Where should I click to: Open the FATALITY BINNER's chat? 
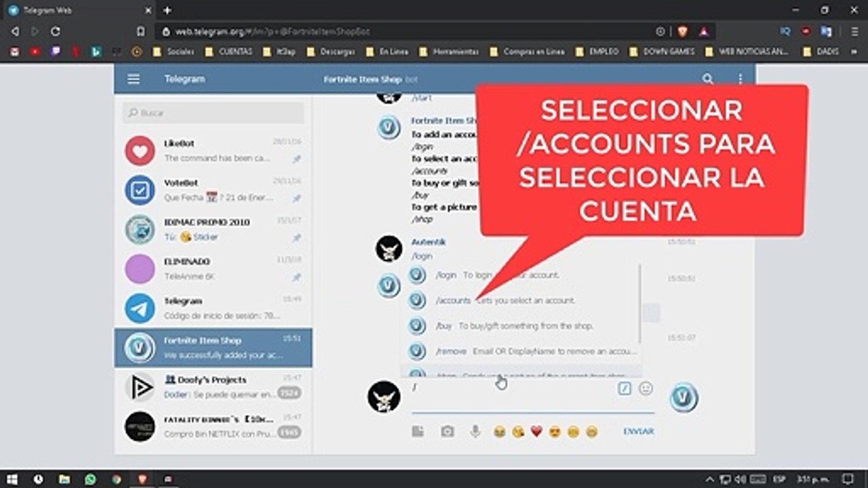point(213,426)
